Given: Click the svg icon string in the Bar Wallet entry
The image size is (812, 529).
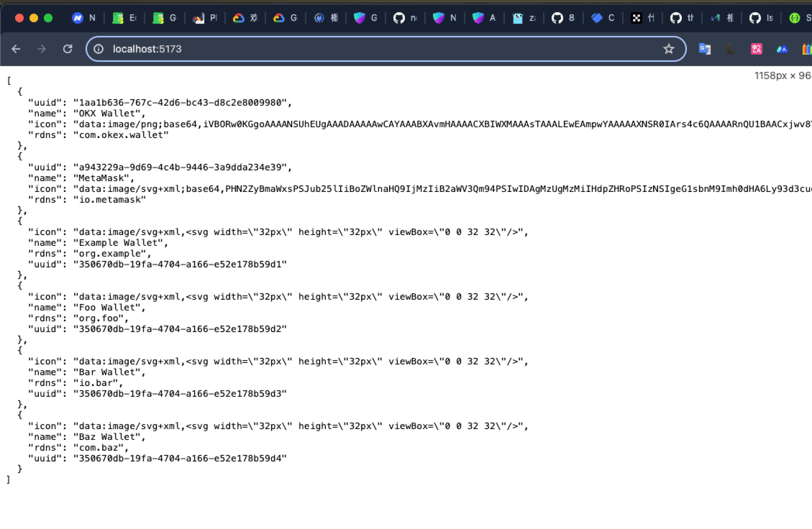Looking at the screenshot, I should pyautogui.click(x=298, y=362).
